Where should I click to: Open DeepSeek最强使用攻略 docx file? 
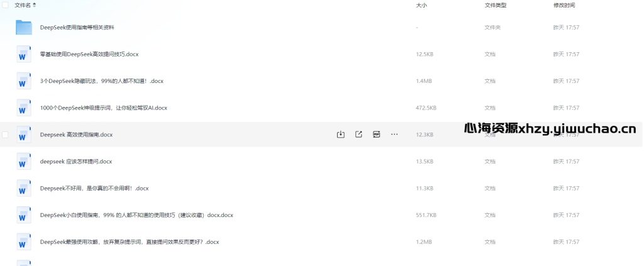tap(130, 242)
